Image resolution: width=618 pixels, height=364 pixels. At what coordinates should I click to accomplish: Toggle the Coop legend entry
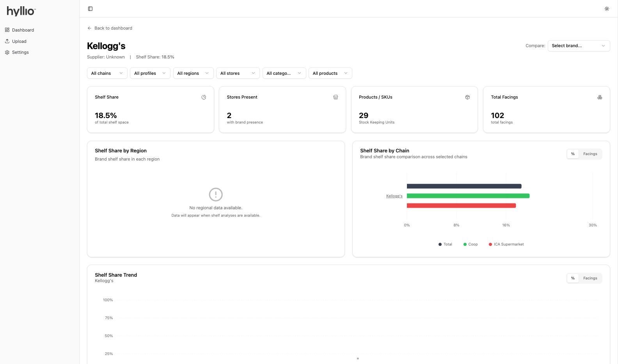coord(471,244)
